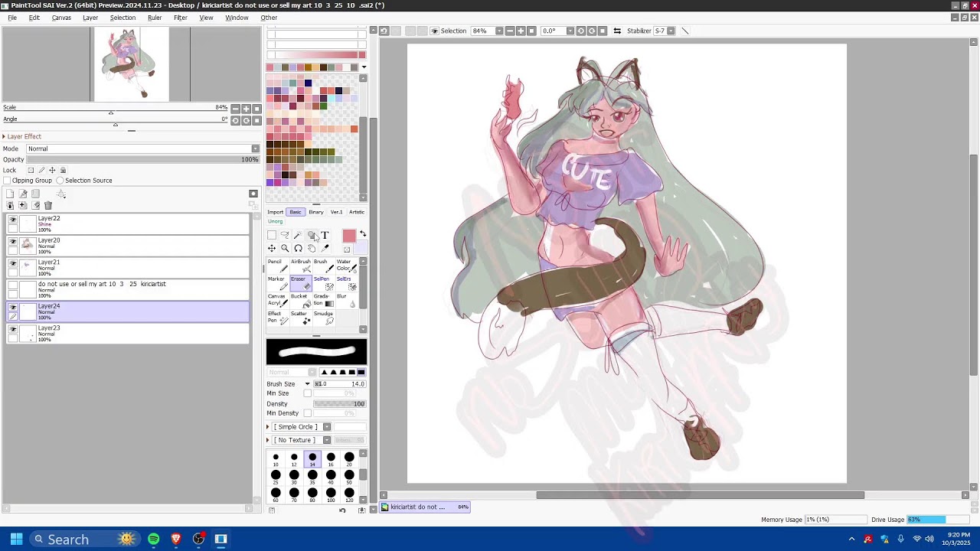Expand the Simple Circle settings triangle
This screenshot has height=551, width=980.
pyautogui.click(x=268, y=427)
